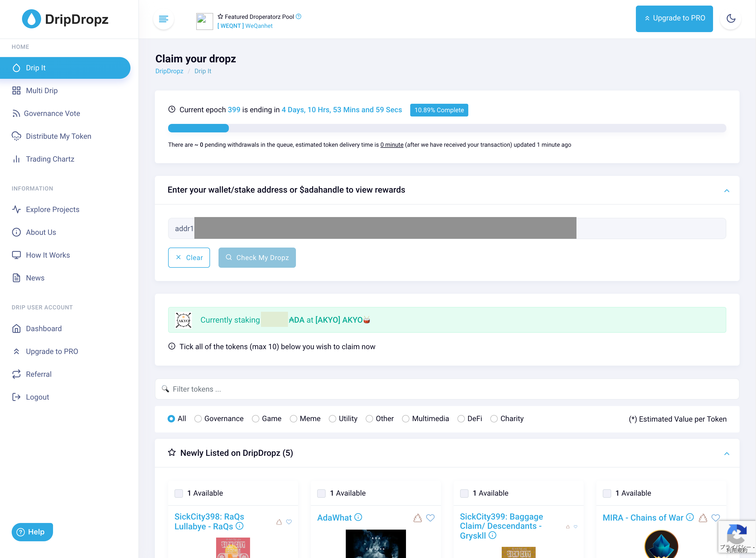Collapse the wallet address entry section
The image size is (756, 558).
click(727, 191)
